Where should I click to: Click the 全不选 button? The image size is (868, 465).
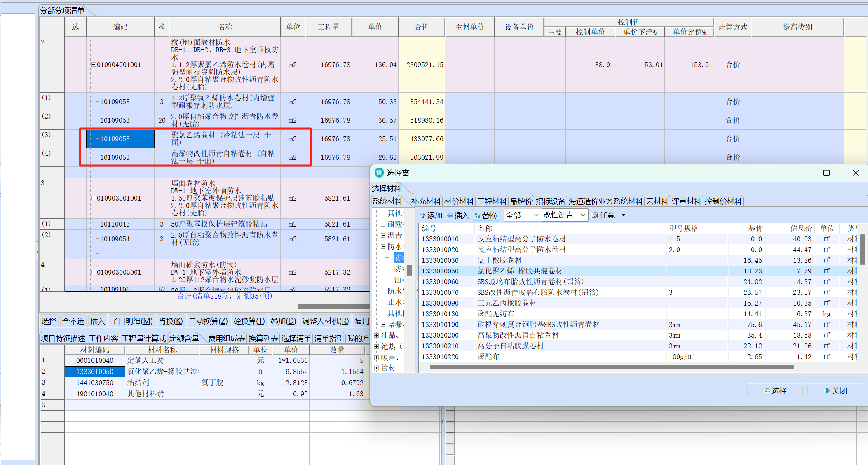pos(73,321)
